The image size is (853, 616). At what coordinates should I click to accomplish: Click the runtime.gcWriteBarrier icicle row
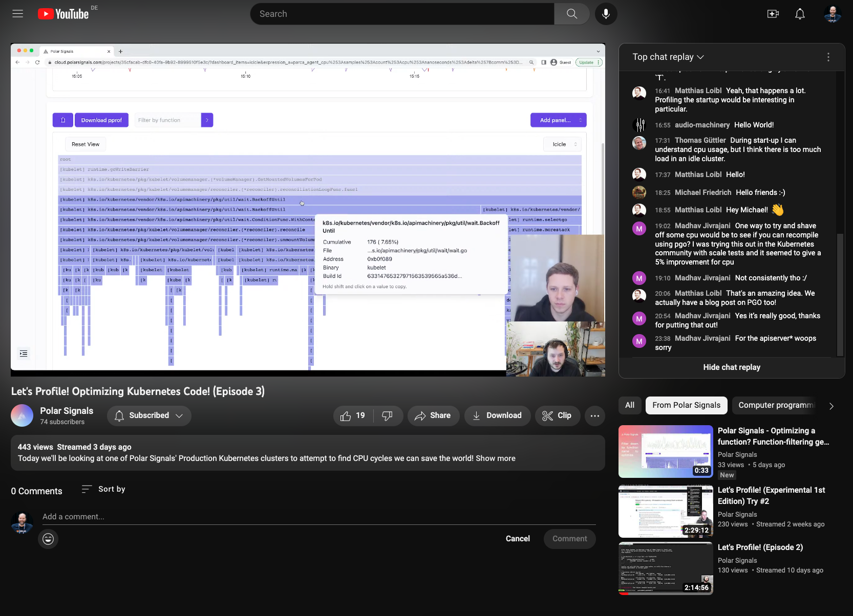pyautogui.click(x=319, y=169)
